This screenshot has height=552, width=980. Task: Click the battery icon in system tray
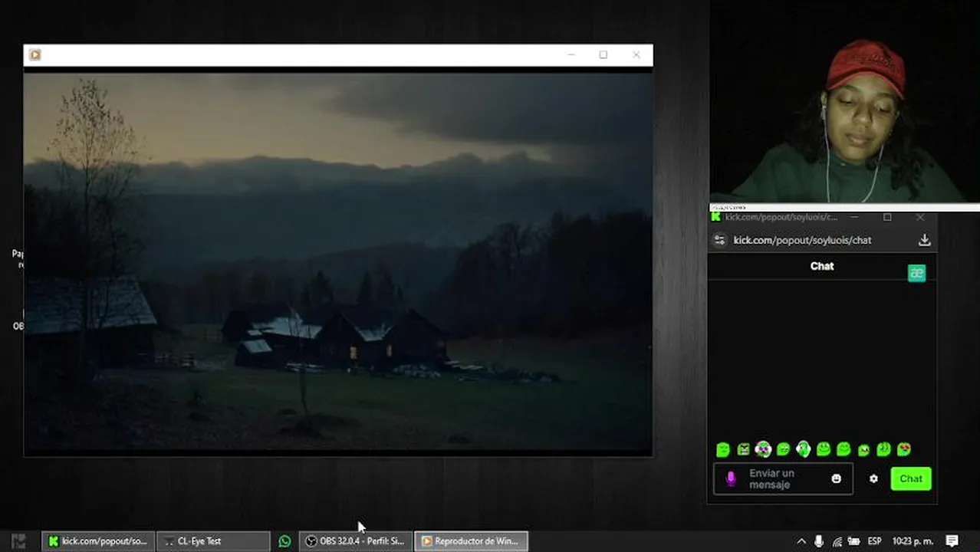coord(853,541)
